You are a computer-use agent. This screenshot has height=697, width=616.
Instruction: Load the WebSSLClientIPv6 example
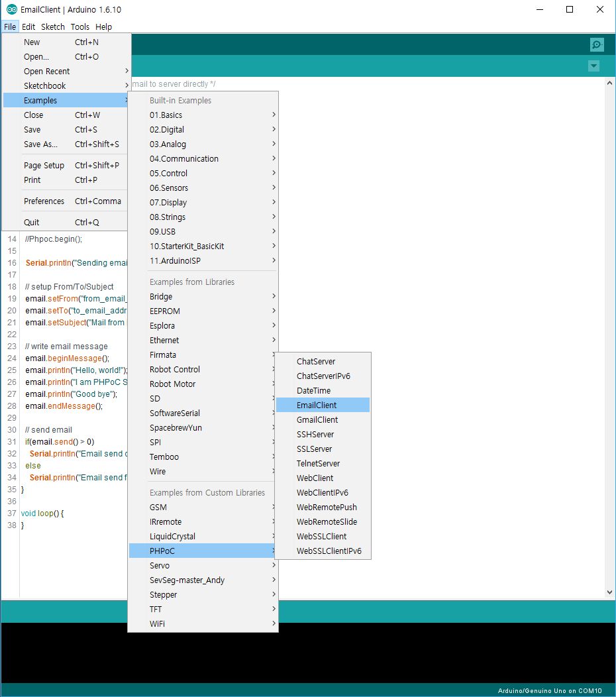click(323, 551)
